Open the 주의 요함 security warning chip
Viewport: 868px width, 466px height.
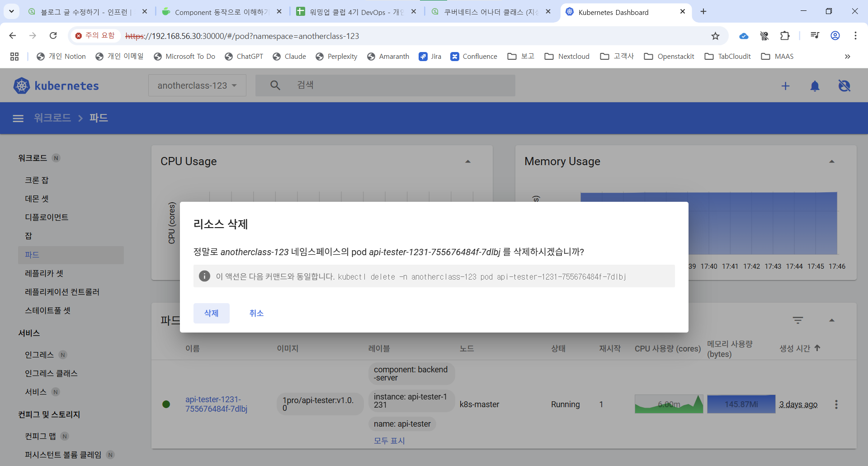pos(95,36)
